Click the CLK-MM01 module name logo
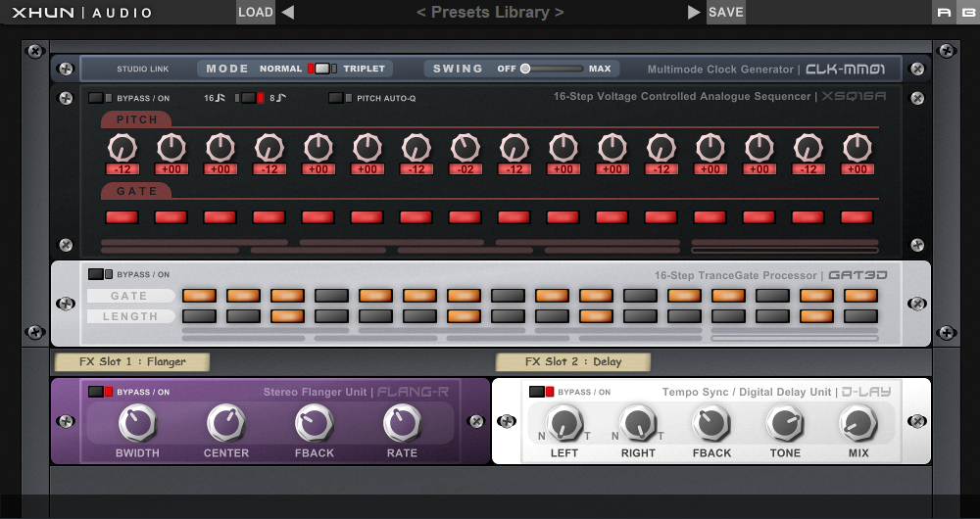 pyautogui.click(x=845, y=69)
